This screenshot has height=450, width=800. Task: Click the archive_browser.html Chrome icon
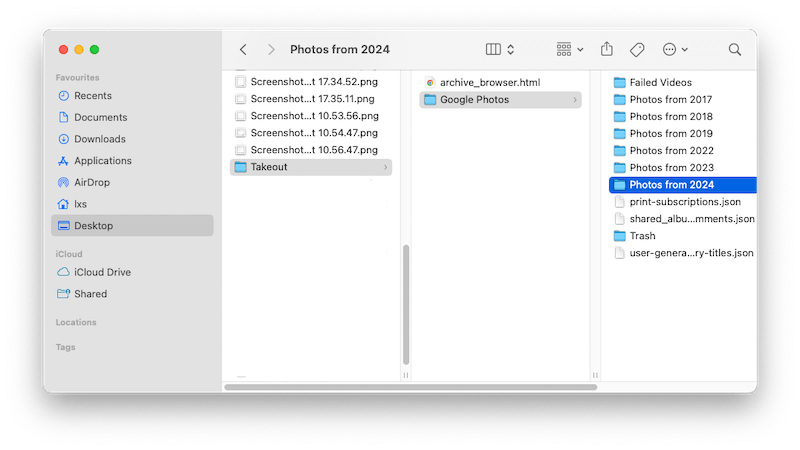click(x=430, y=83)
